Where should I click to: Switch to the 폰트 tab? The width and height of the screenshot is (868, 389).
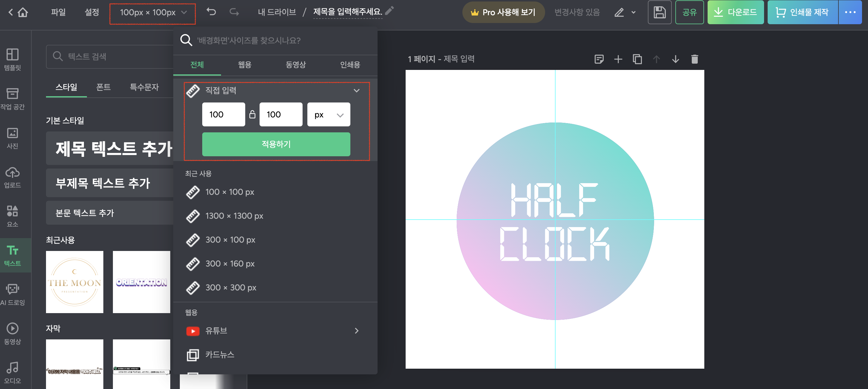click(103, 87)
